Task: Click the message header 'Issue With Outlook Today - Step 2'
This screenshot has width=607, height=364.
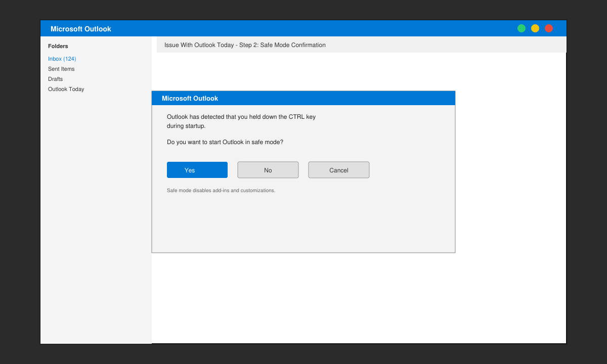Action: coord(245,45)
